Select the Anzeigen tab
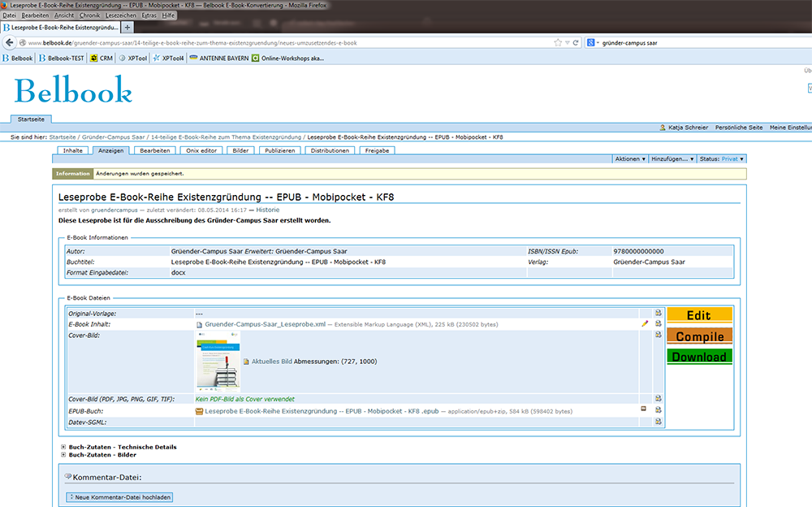Screen dimensions: 812x507 click(110, 150)
